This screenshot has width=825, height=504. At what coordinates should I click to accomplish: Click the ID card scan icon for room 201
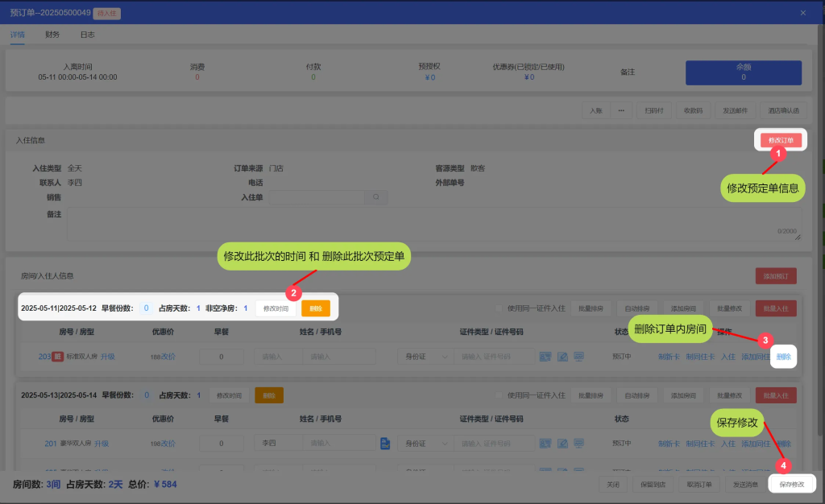(x=545, y=444)
